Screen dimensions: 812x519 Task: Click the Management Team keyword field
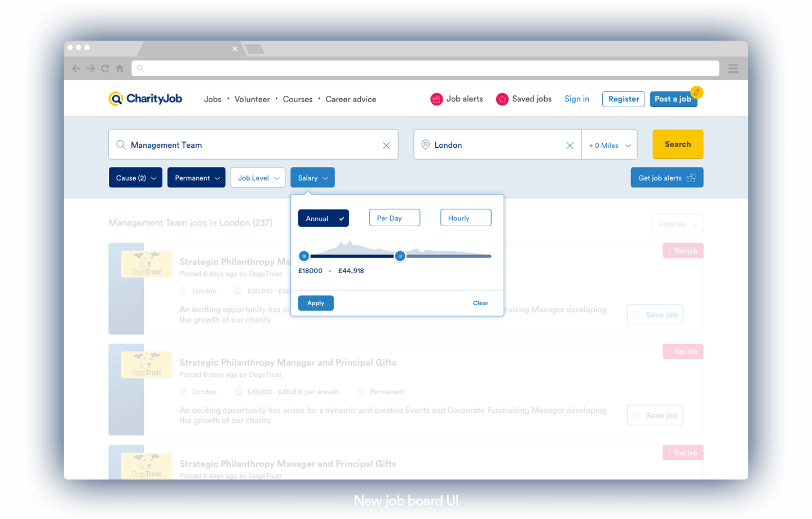click(253, 145)
